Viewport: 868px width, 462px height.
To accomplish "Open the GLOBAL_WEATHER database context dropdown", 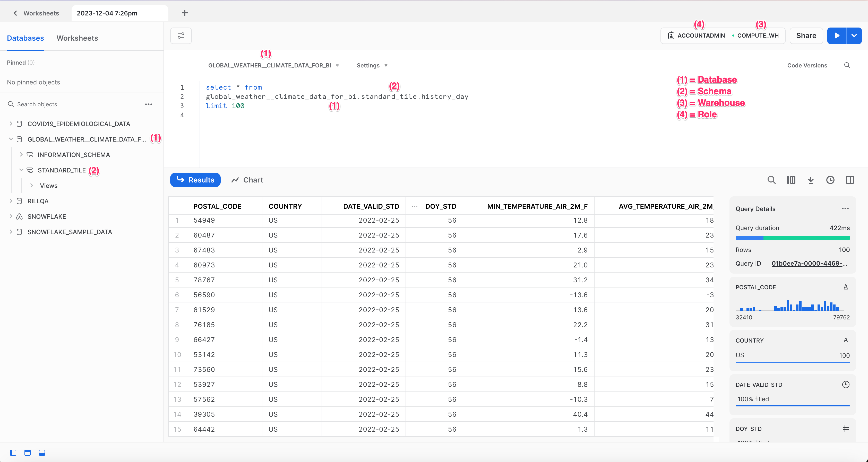I will pos(273,65).
